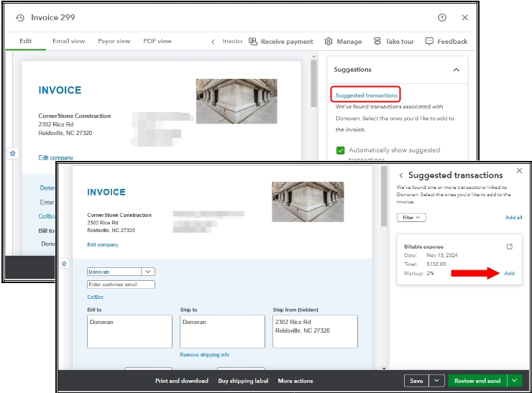Click Buy shipping label
Screen dimensions: 532x393
pyautogui.click(x=243, y=381)
